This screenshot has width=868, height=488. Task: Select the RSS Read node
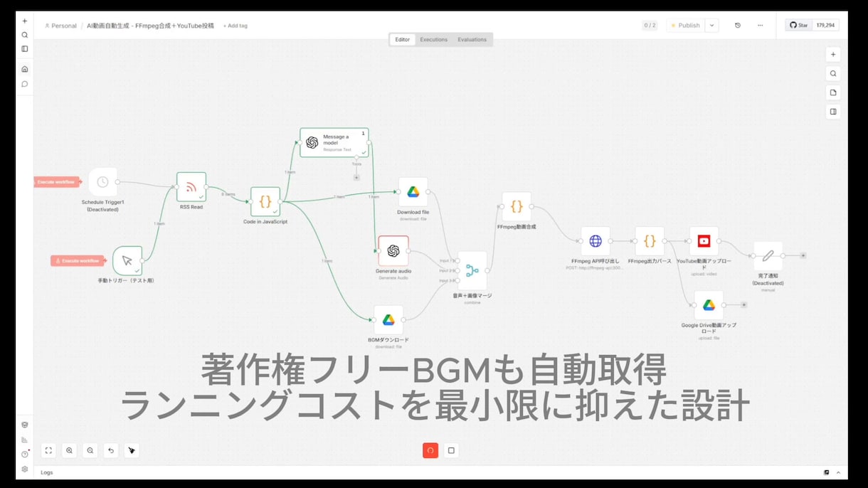click(x=191, y=187)
